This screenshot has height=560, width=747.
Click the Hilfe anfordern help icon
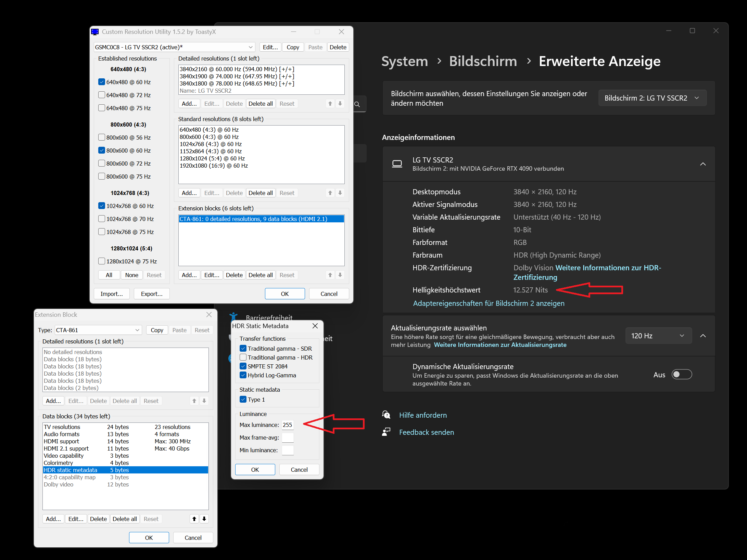coord(386,415)
